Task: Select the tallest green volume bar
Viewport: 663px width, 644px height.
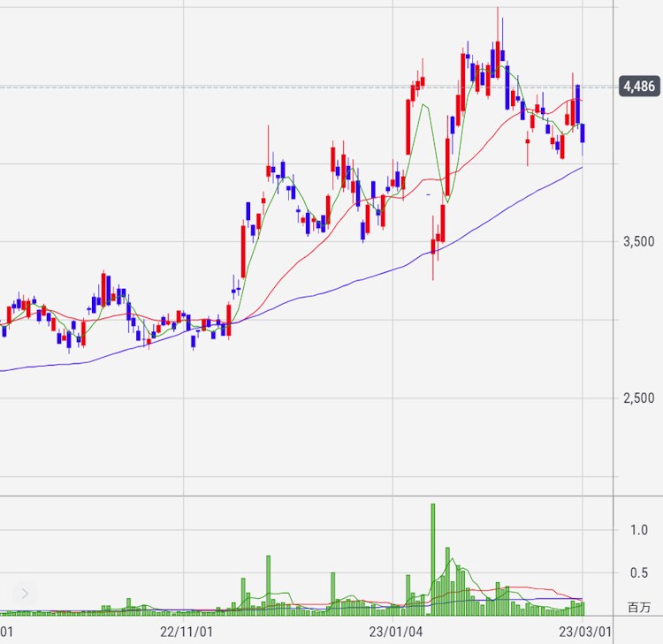Action: [433, 559]
